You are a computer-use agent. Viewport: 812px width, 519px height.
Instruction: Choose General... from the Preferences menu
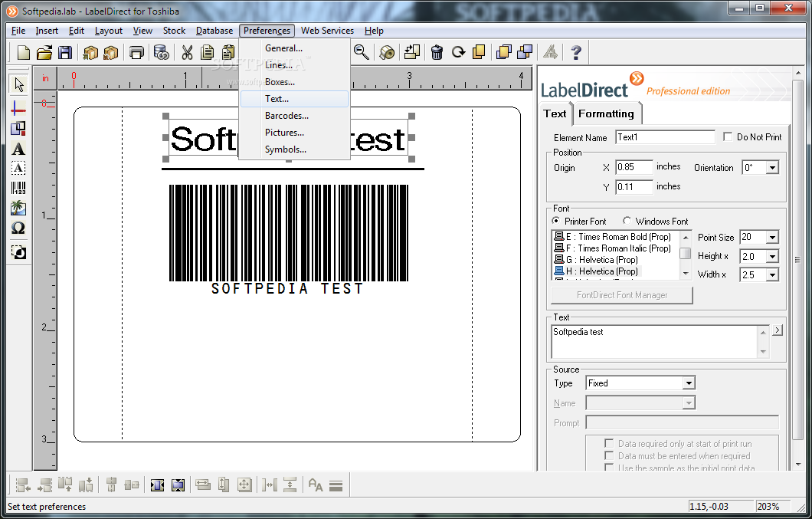point(294,48)
